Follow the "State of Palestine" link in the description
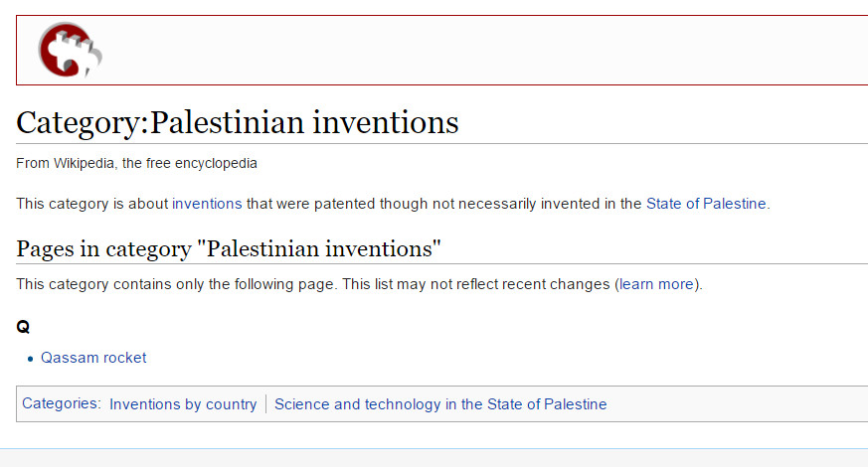868x467 pixels. coord(706,204)
